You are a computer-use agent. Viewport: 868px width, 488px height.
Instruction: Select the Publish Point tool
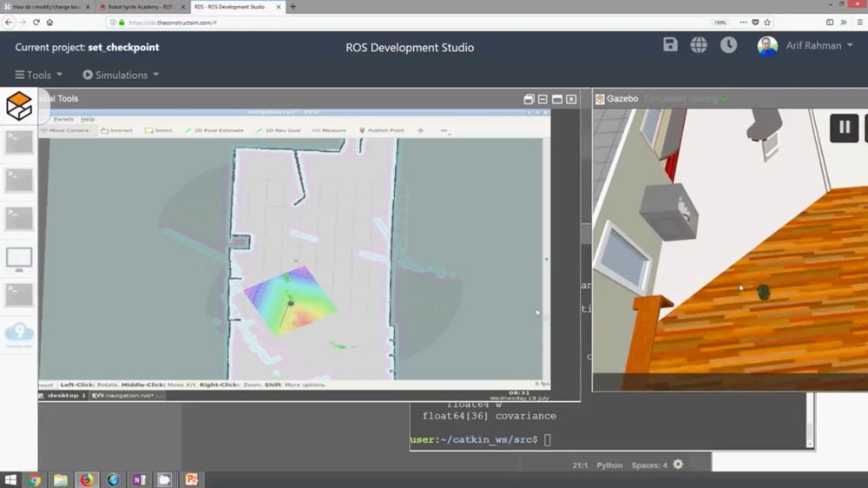pyautogui.click(x=382, y=130)
